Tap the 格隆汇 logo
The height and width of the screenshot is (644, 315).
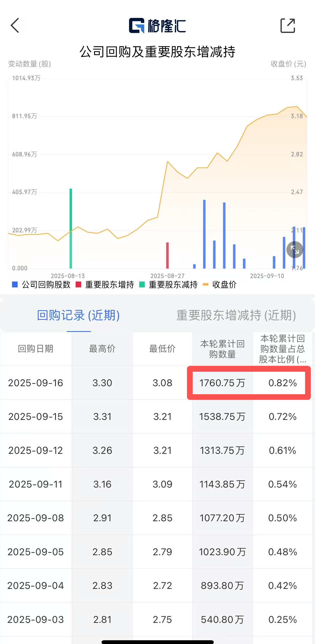157,26
